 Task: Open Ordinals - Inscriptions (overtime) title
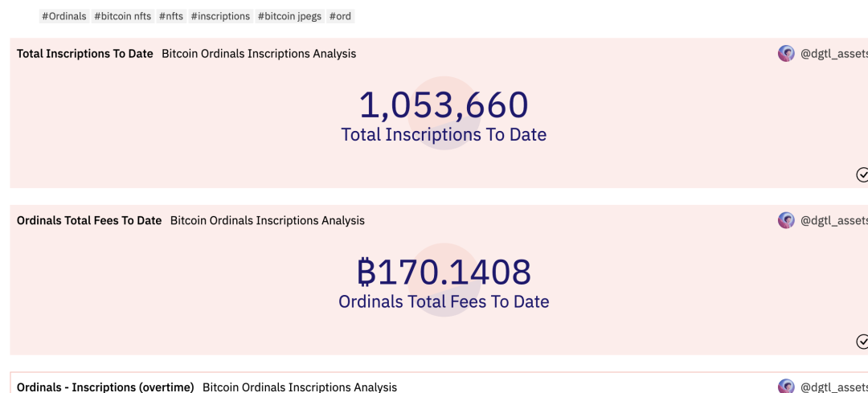105,387
